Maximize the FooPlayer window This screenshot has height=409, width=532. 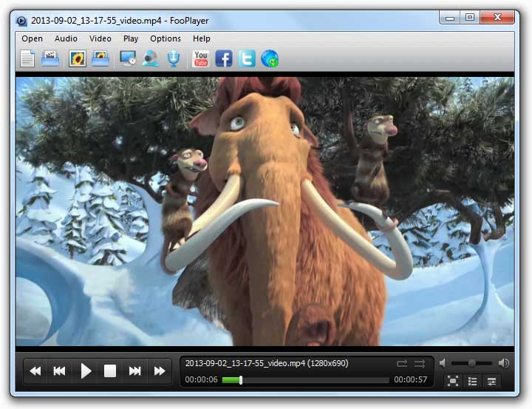click(470, 18)
